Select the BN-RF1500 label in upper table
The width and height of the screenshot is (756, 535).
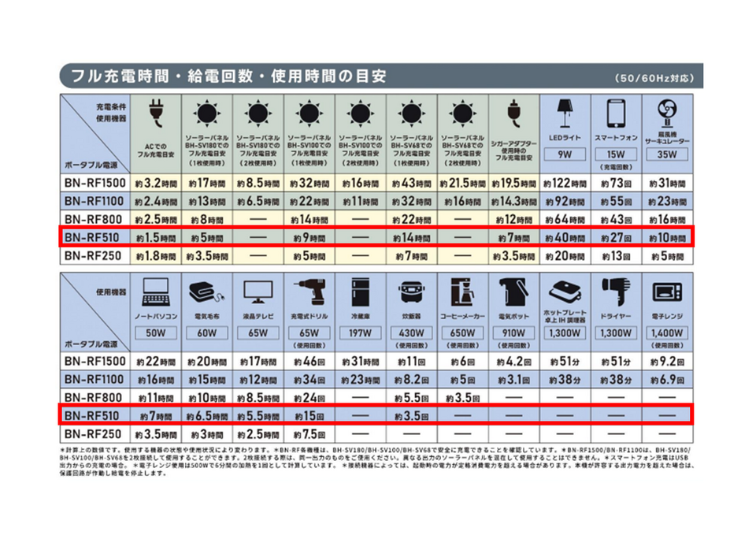(x=93, y=182)
